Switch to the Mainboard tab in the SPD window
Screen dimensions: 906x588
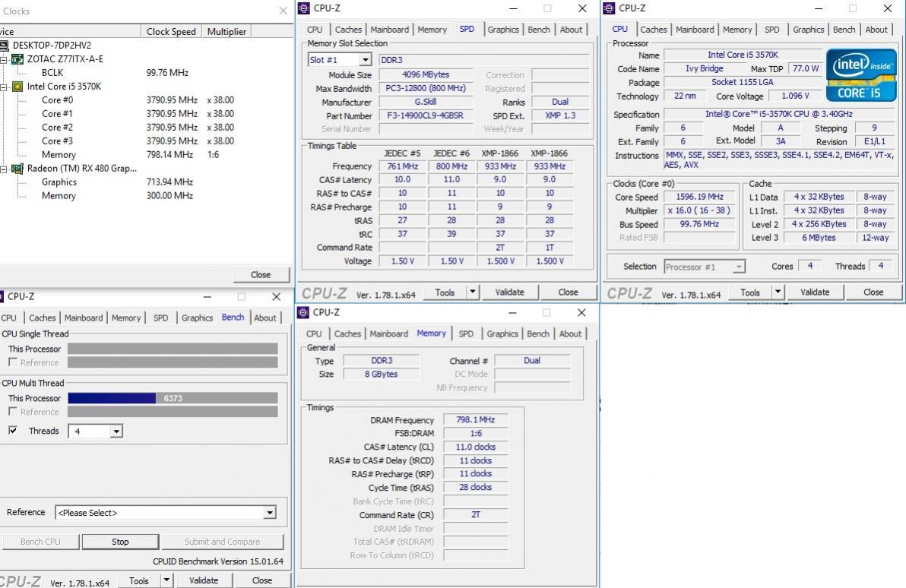pyautogui.click(x=389, y=30)
